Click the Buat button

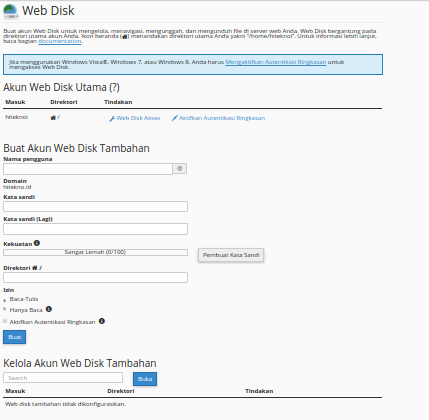14,337
